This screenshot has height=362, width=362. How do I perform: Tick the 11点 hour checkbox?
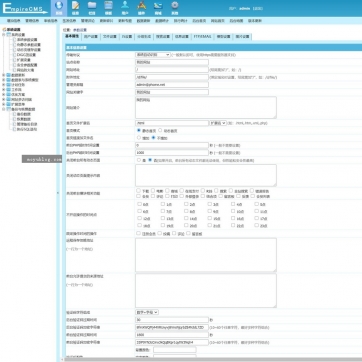[256, 211]
